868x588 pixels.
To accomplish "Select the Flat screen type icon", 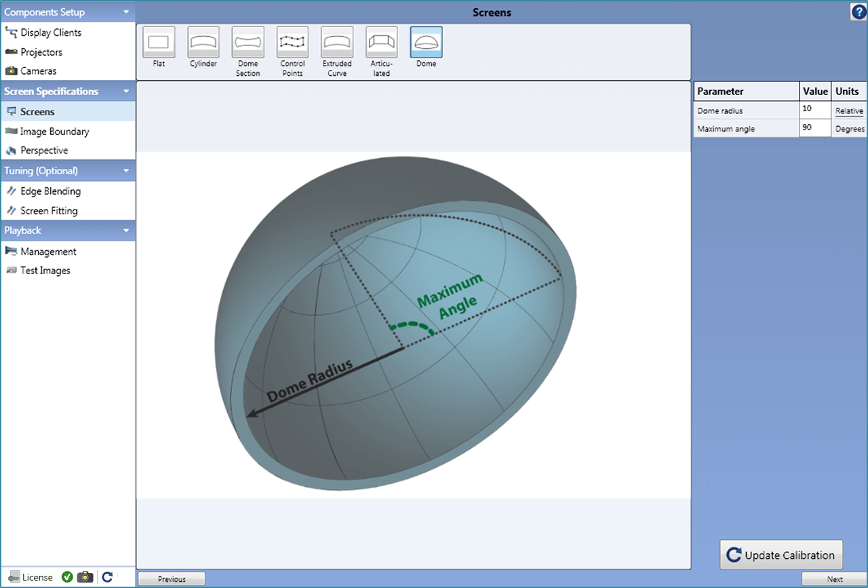I will (159, 42).
